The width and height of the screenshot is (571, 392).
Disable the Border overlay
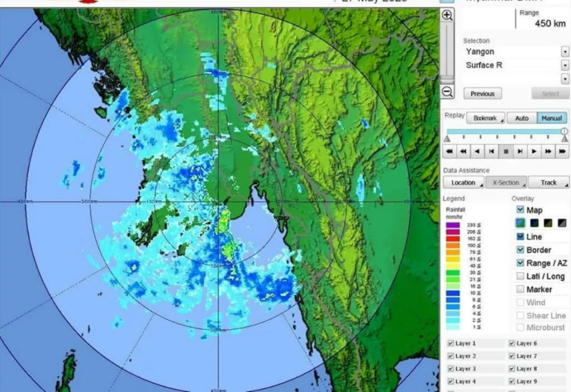[x=520, y=250]
